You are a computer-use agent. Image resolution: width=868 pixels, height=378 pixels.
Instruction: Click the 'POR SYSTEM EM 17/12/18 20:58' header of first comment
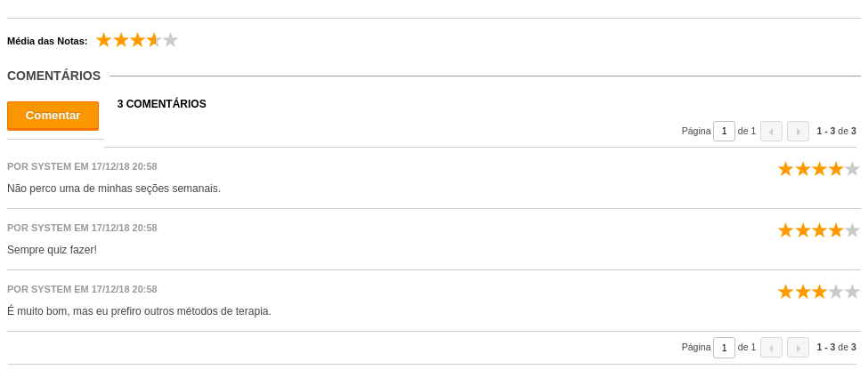coord(82,166)
